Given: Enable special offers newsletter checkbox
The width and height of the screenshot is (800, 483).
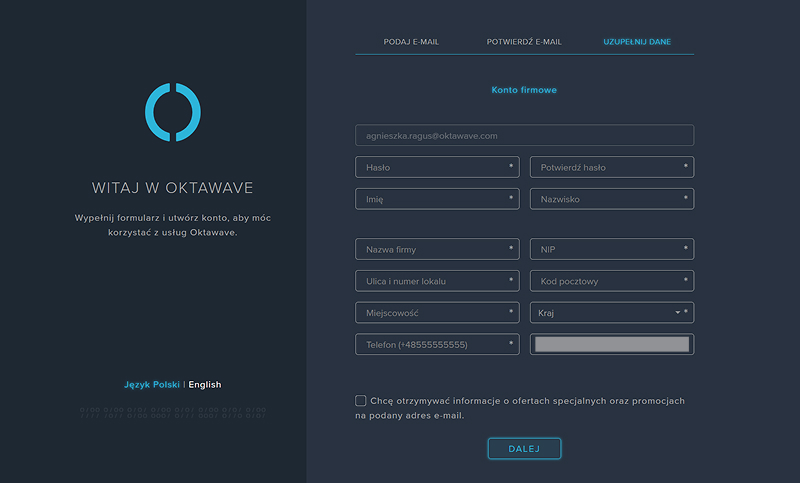Looking at the screenshot, I should 361,401.
